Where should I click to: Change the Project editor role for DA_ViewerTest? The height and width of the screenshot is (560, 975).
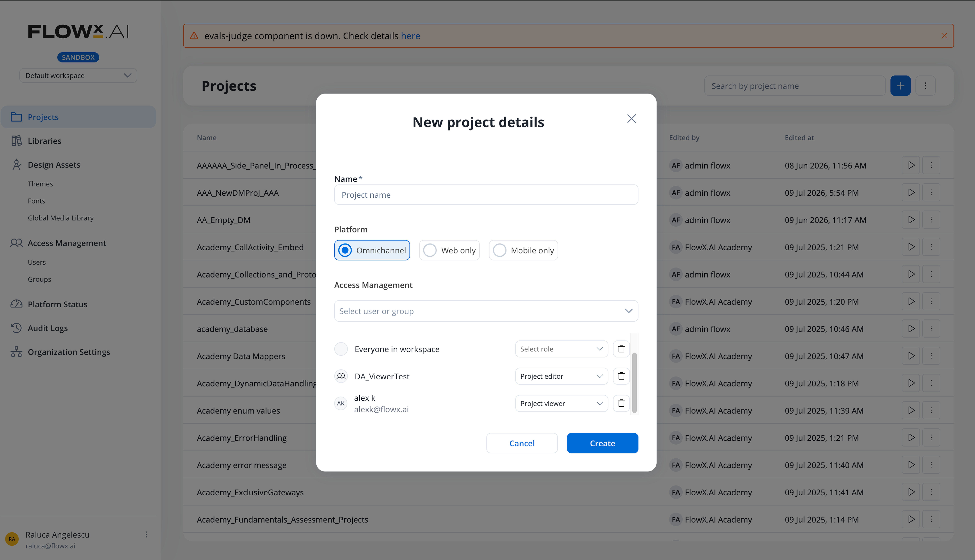click(562, 376)
